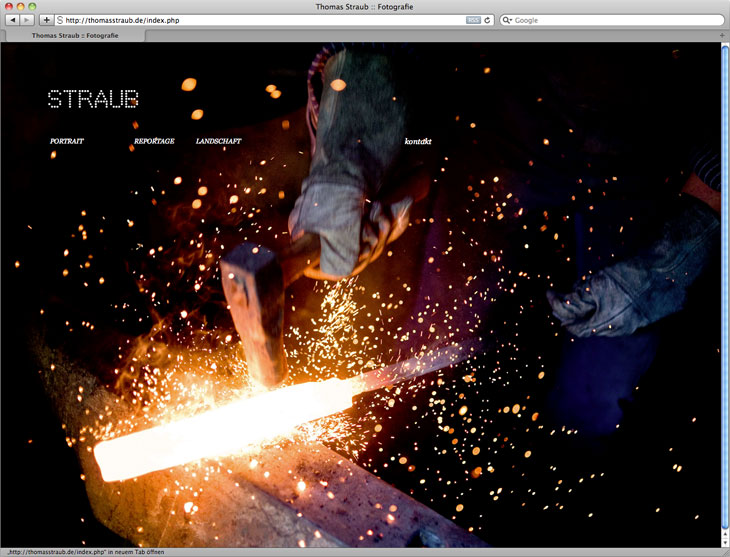This screenshot has width=730, height=557.
Task: Open the PORTRAIT gallery
Action: pos(67,141)
